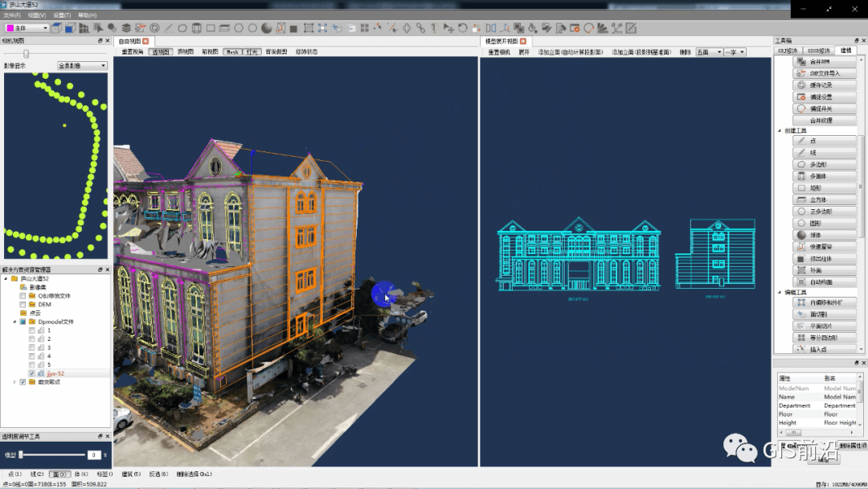Open the 视图(V) menu
The height and width of the screenshot is (489, 868).
(36, 15)
